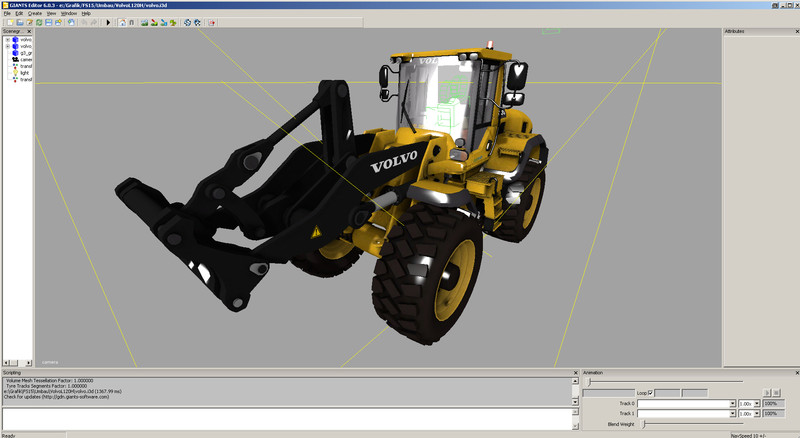Click the Animation time slider handle
Viewport: 800px width, 438px height.
click(588, 382)
